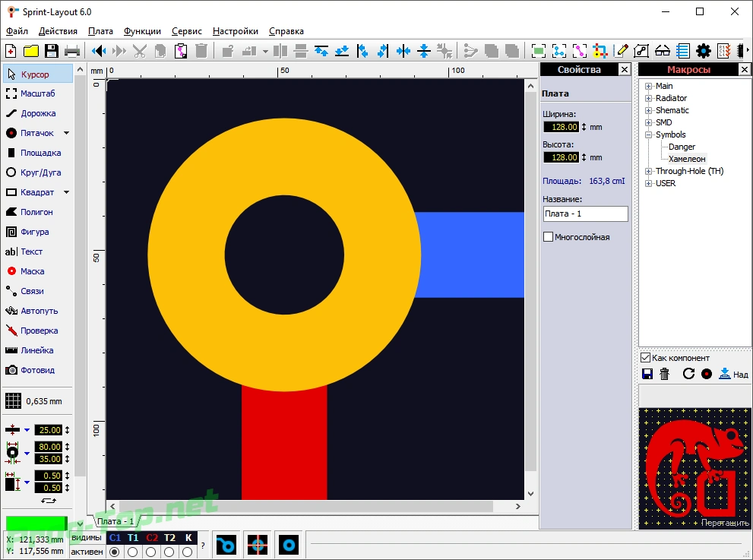Screen dimensions: 753x560
Task: Uncheck the Как компонент checkbox
Action: 645,358
